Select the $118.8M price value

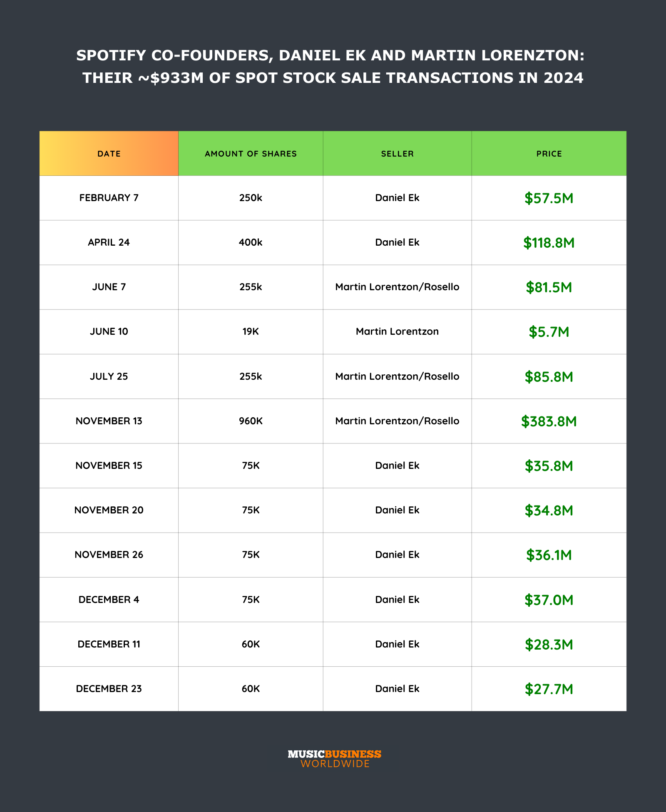click(x=549, y=243)
